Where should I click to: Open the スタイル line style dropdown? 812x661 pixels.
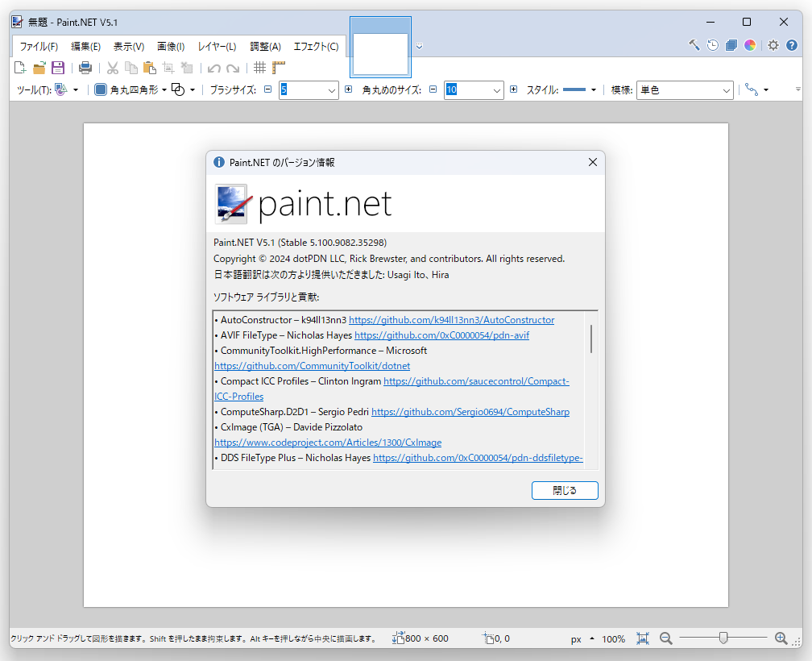click(594, 89)
